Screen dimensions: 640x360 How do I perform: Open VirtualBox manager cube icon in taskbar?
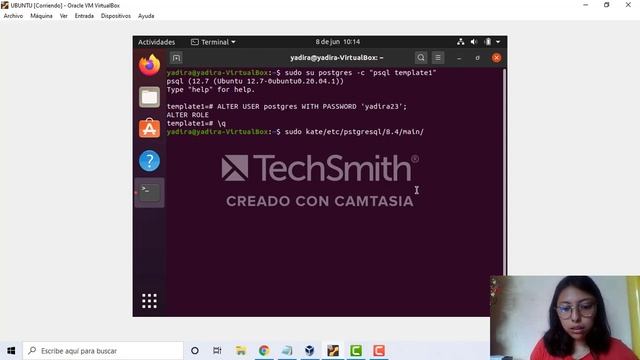310,351
